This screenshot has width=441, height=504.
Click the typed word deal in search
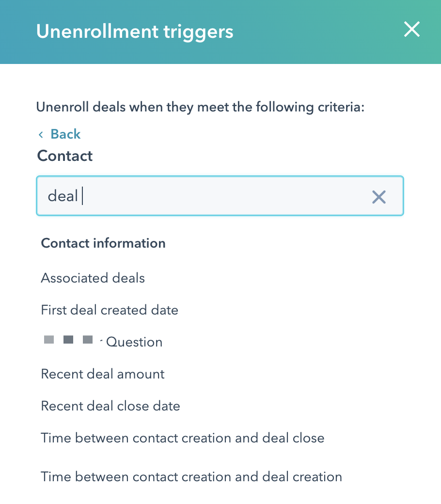tap(63, 196)
